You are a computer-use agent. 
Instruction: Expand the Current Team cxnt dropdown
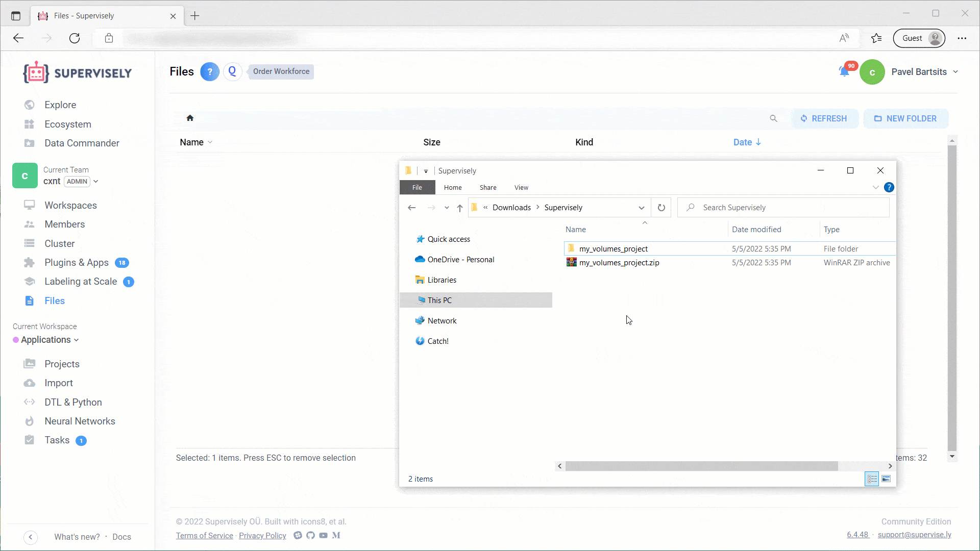click(95, 181)
